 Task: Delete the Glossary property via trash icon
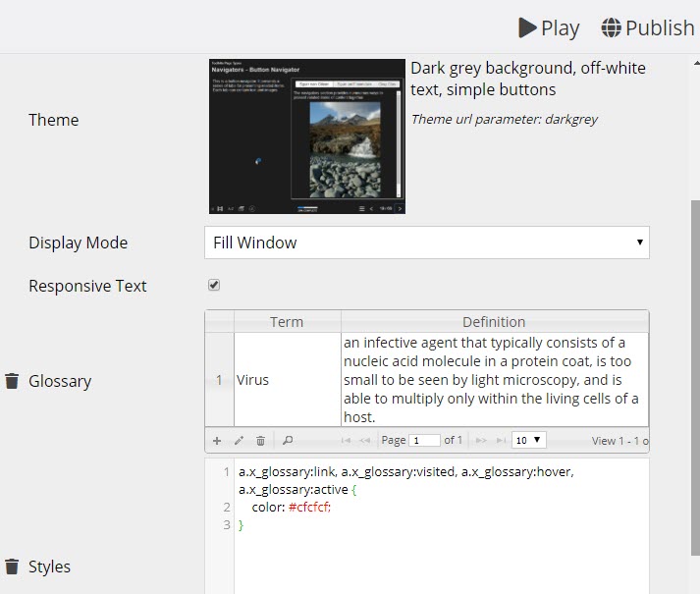pyautogui.click(x=12, y=381)
